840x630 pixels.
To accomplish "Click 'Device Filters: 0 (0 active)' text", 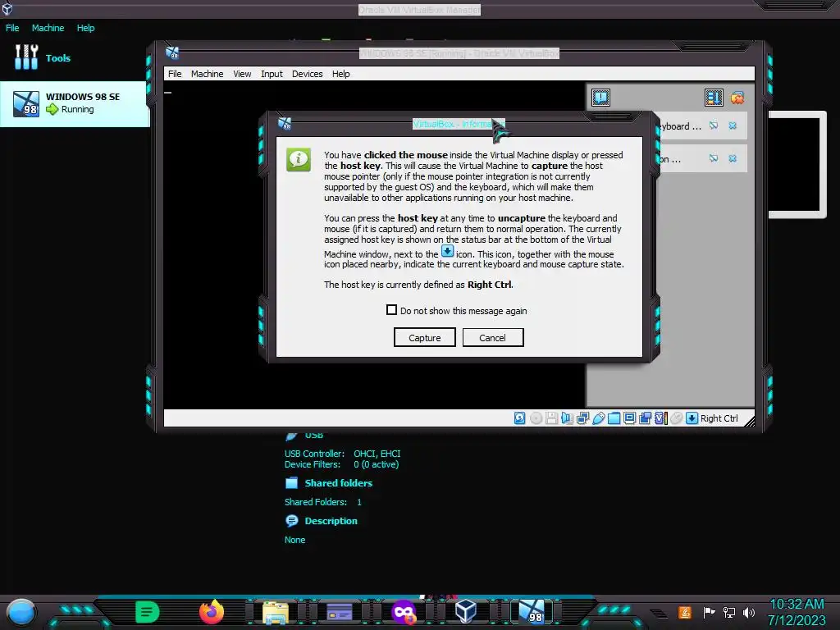I will 341,464.
